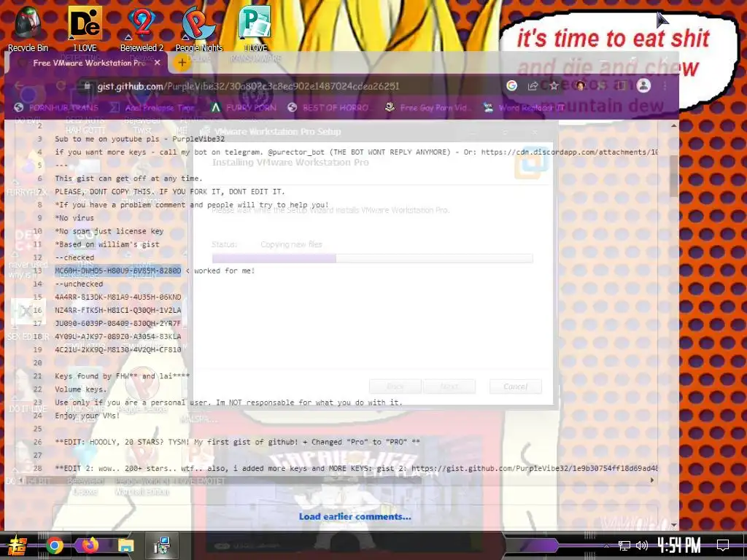Open Firefox from the taskbar
This screenshot has height=560, width=747.
click(x=90, y=545)
